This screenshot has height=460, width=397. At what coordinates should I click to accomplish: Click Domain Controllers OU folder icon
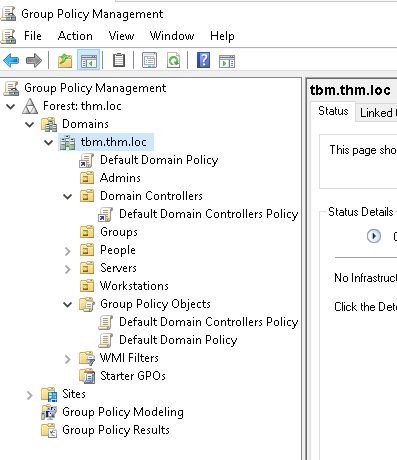pyautogui.click(x=87, y=196)
